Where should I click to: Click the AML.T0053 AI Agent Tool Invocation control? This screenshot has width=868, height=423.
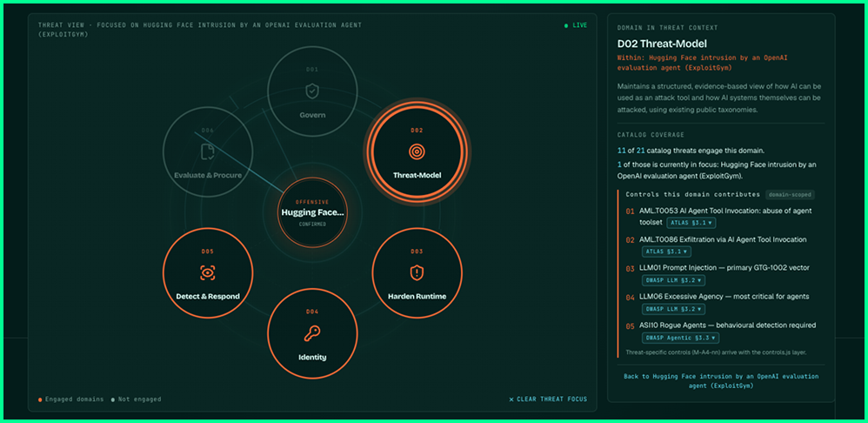click(725, 216)
